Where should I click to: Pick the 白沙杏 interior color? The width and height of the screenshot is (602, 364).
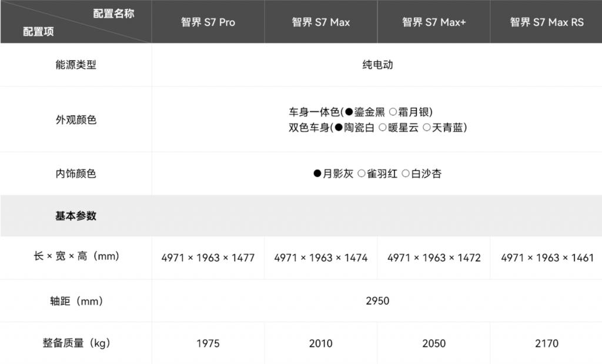[x=422, y=173]
